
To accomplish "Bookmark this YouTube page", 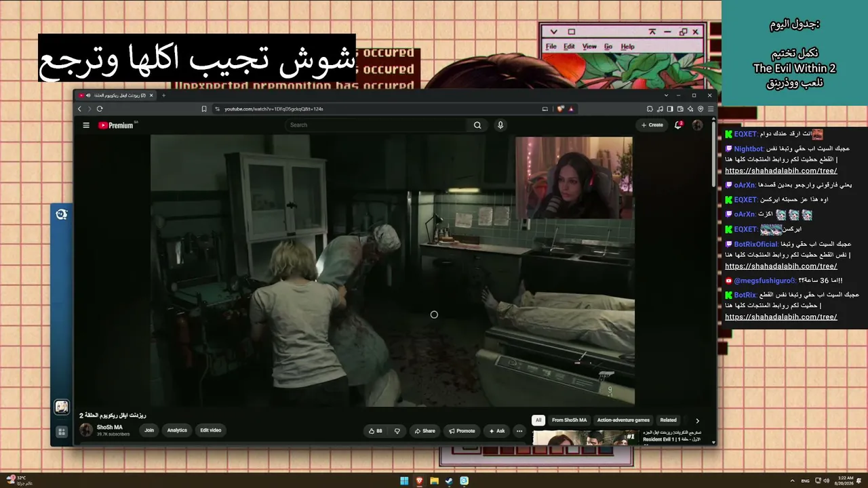I will pyautogui.click(x=204, y=108).
